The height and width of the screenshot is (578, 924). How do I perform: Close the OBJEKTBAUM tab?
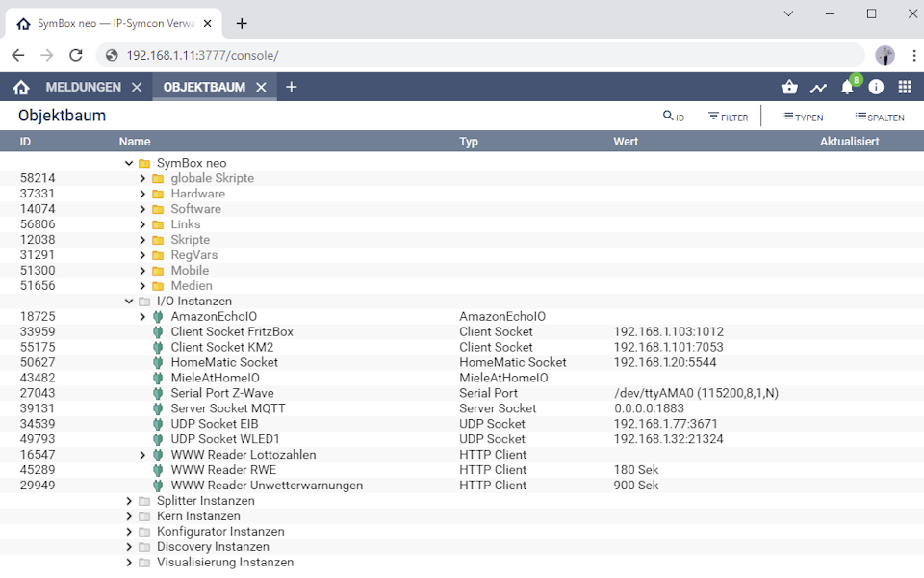click(x=261, y=87)
